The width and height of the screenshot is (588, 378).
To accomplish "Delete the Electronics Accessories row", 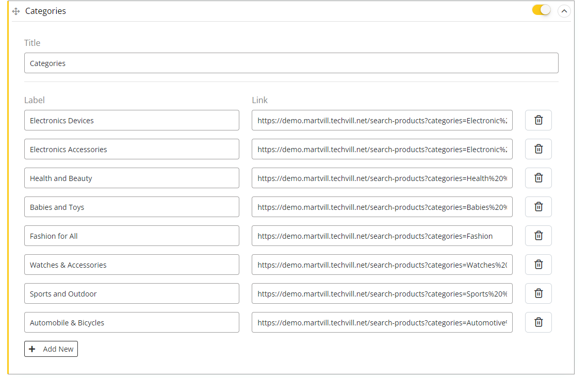I will [x=538, y=149].
